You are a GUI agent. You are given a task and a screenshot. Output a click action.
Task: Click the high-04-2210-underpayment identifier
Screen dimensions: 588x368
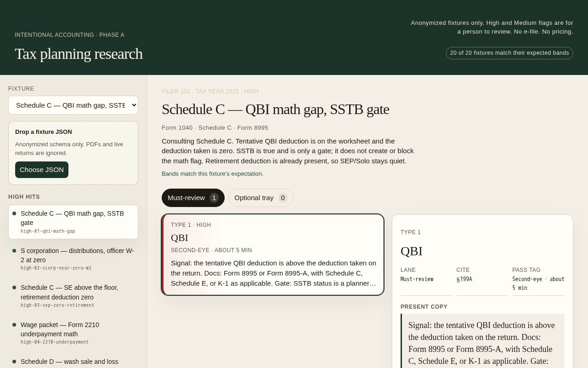pyautogui.click(x=55, y=342)
